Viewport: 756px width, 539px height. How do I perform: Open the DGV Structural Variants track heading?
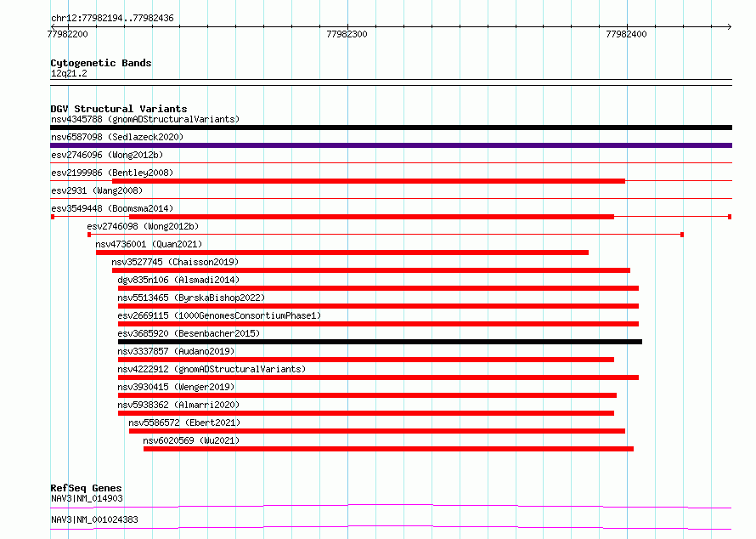[119, 109]
